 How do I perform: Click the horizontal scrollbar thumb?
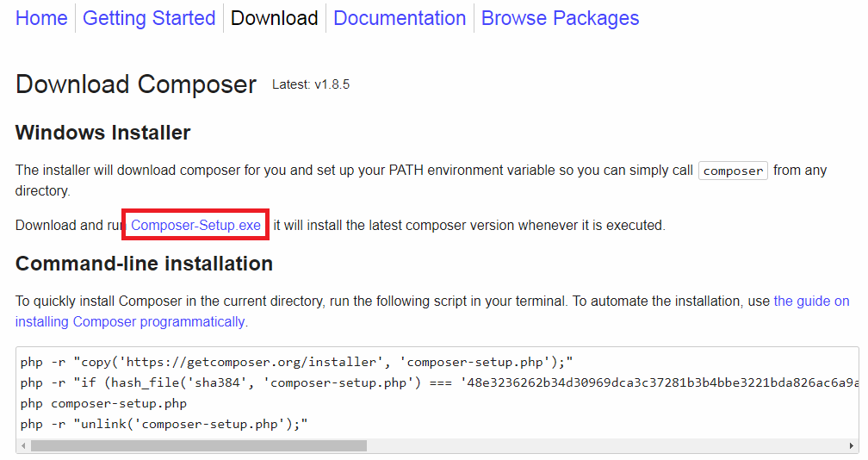pos(198,446)
